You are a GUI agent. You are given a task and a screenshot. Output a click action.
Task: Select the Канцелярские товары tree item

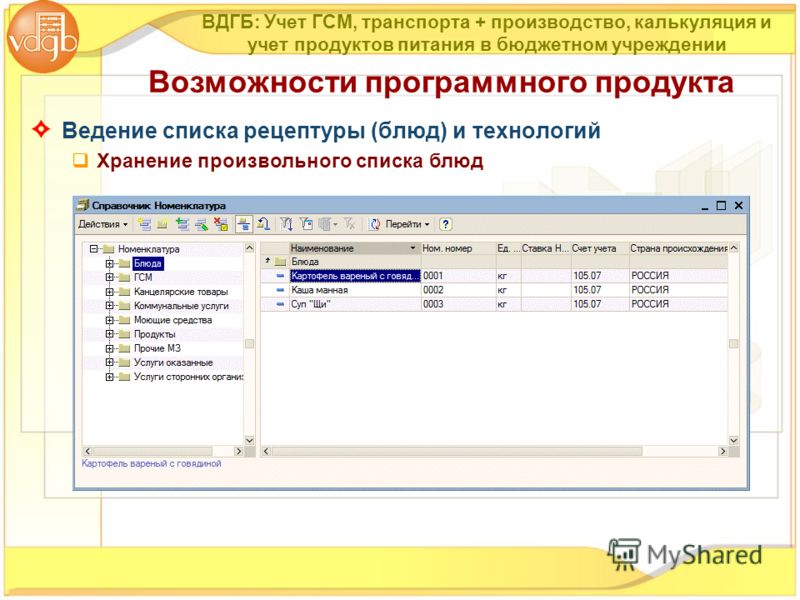click(x=181, y=292)
